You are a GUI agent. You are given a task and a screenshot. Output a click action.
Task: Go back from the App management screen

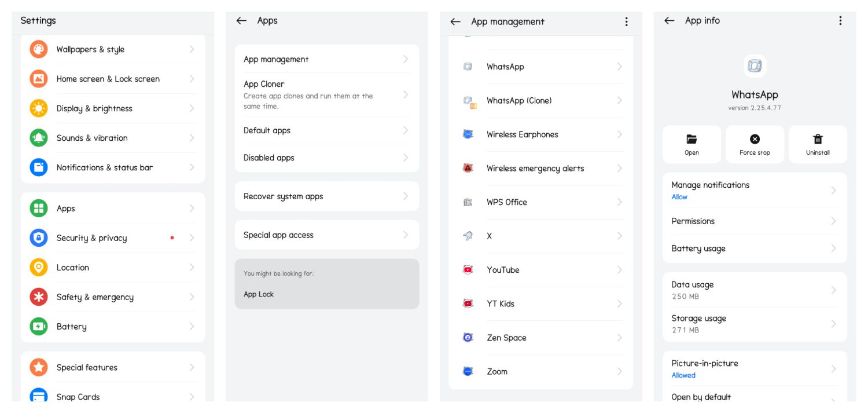pyautogui.click(x=455, y=21)
